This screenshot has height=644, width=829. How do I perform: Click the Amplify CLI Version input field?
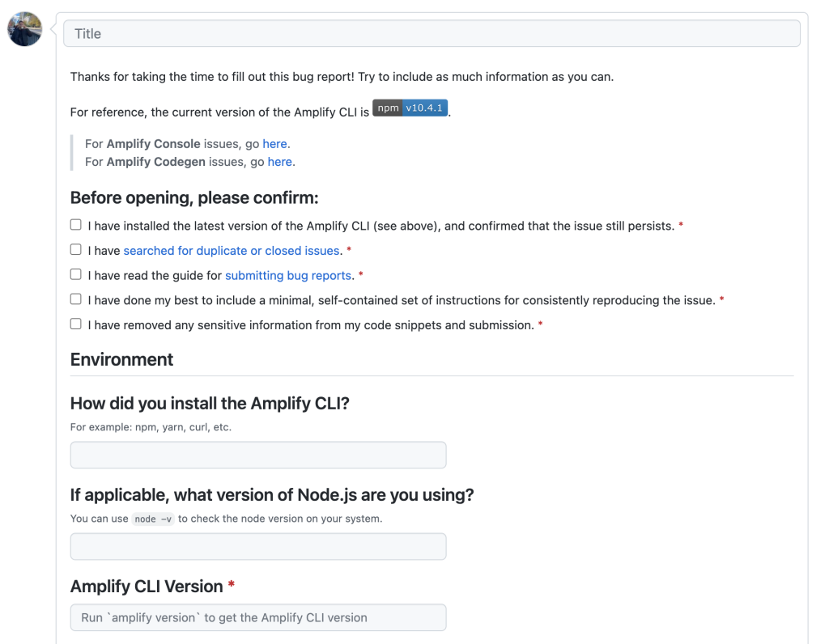coord(257,617)
